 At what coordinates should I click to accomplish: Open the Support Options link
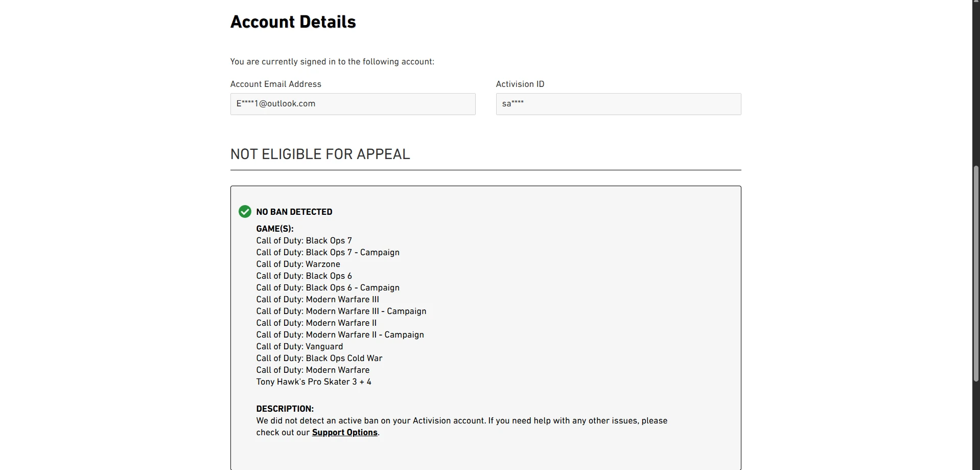tap(345, 433)
